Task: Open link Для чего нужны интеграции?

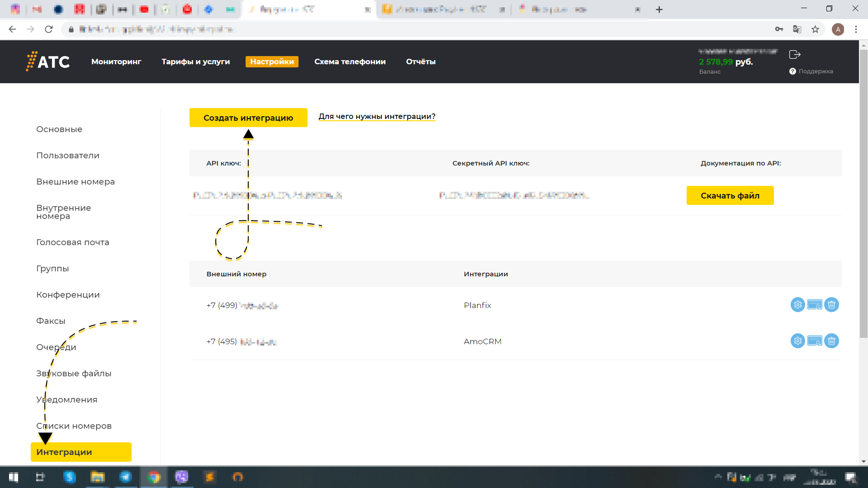Action: pyautogui.click(x=377, y=117)
